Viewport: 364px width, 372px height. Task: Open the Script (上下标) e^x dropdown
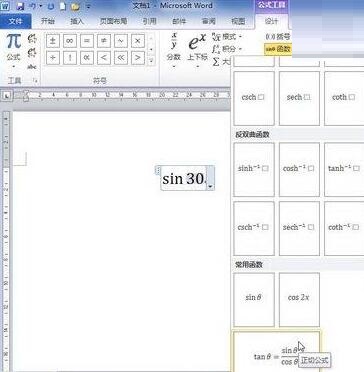point(197,50)
